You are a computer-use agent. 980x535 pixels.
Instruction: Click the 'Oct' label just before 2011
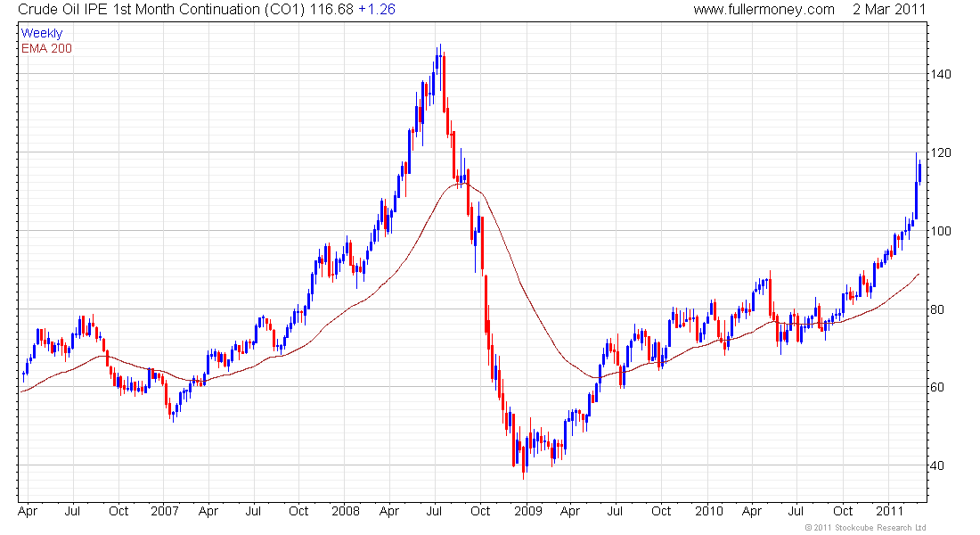843,511
